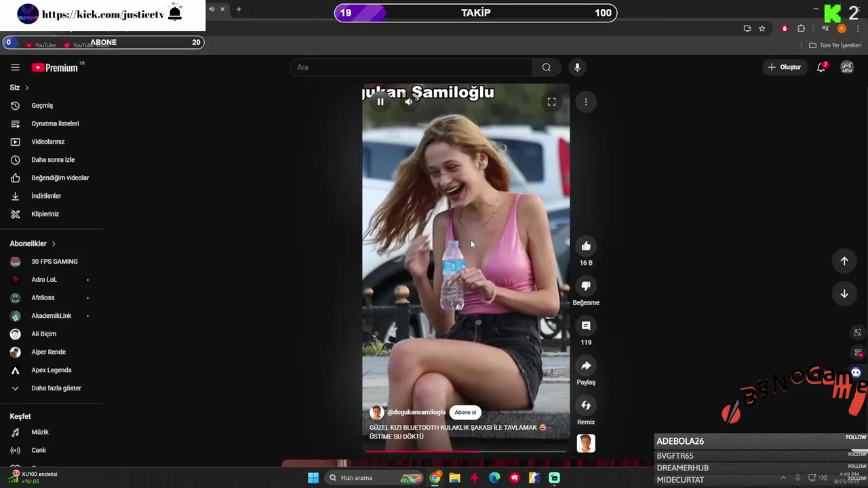Image resolution: width=868 pixels, height=488 pixels.
Task: Like the Short with 16 B likes
Action: [x=586, y=246]
